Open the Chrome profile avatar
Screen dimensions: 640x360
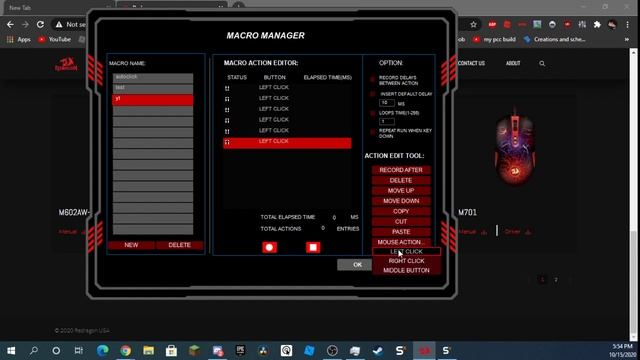[612, 24]
